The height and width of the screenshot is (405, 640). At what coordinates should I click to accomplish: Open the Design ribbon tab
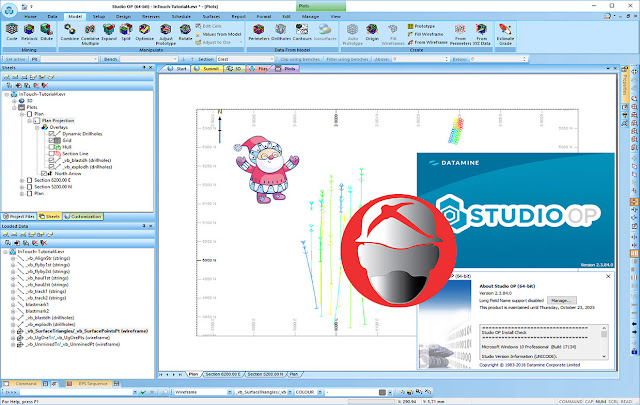(x=123, y=16)
